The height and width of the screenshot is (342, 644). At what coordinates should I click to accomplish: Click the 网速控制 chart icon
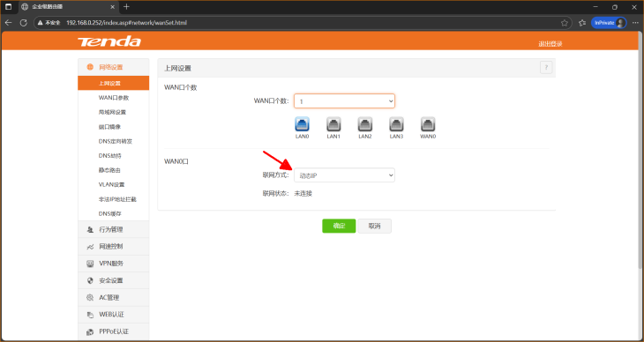pos(90,247)
